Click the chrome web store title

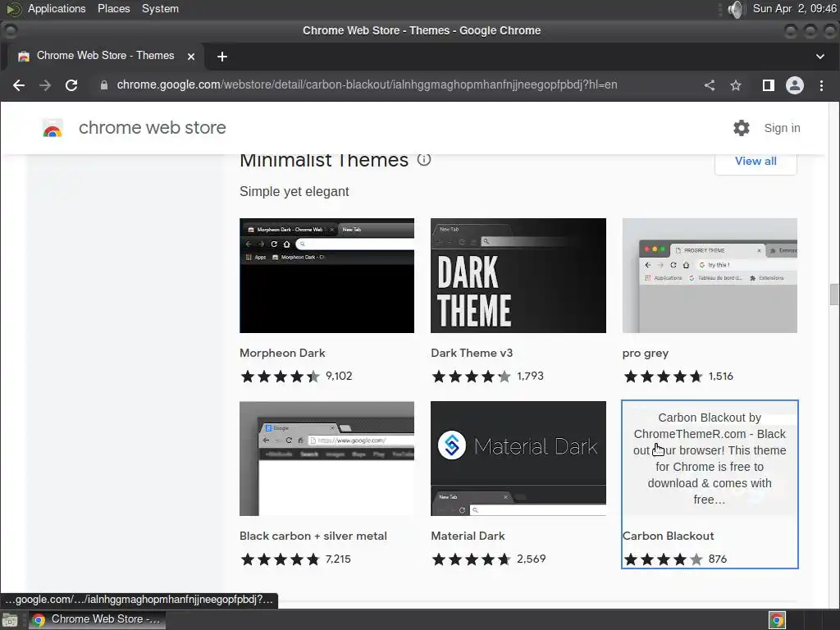(152, 127)
